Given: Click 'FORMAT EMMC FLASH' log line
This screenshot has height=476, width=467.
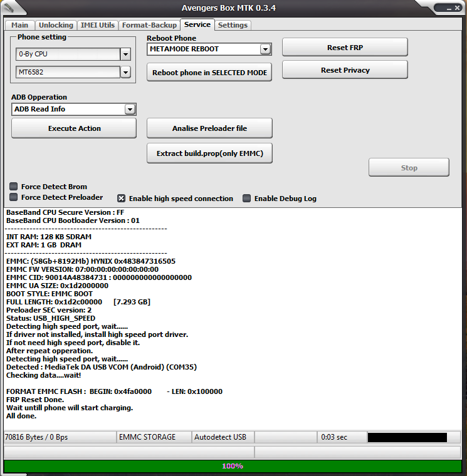Looking at the screenshot, I should tap(114, 391).
